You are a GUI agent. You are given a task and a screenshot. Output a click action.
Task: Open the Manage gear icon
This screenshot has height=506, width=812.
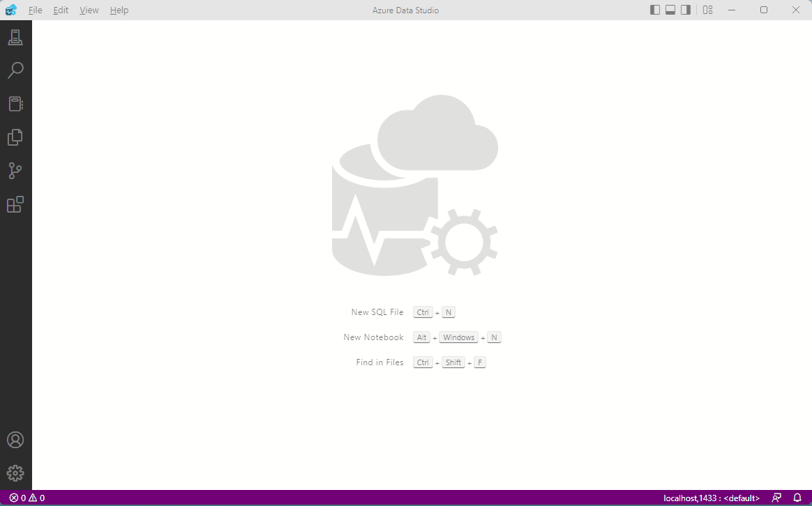pyautogui.click(x=15, y=473)
